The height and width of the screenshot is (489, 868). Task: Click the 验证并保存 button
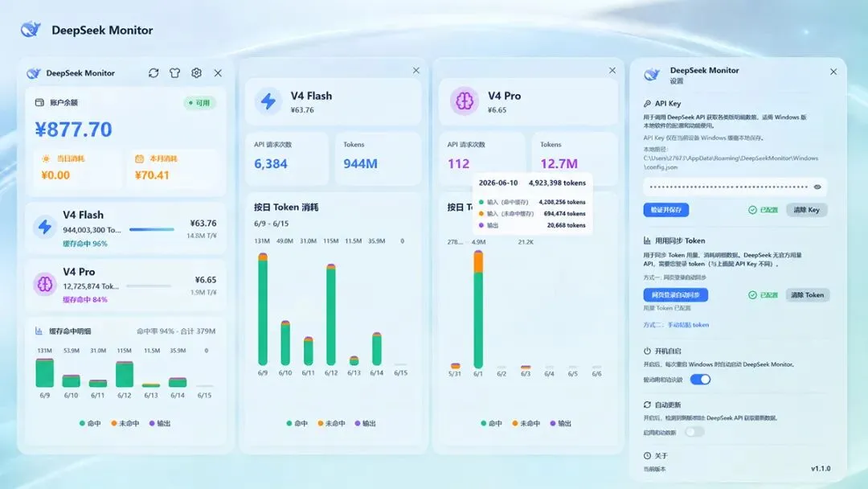pyautogui.click(x=666, y=210)
